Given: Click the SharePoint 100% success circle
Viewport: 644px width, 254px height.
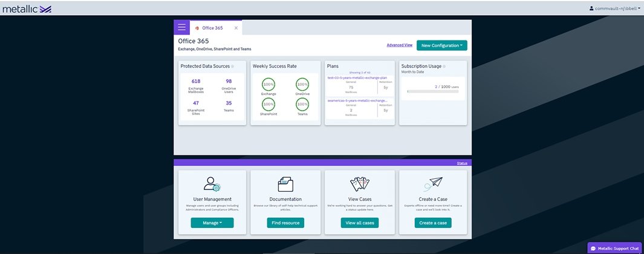Looking at the screenshot, I should click(x=268, y=105).
